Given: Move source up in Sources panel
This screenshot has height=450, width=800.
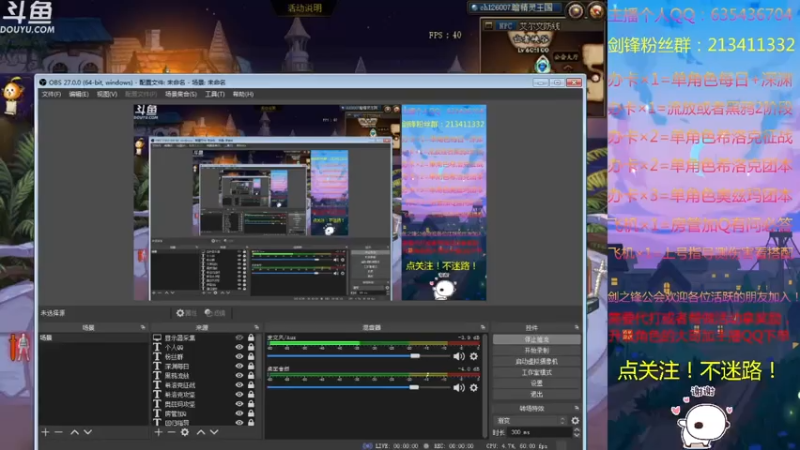Looking at the screenshot, I should (201, 432).
